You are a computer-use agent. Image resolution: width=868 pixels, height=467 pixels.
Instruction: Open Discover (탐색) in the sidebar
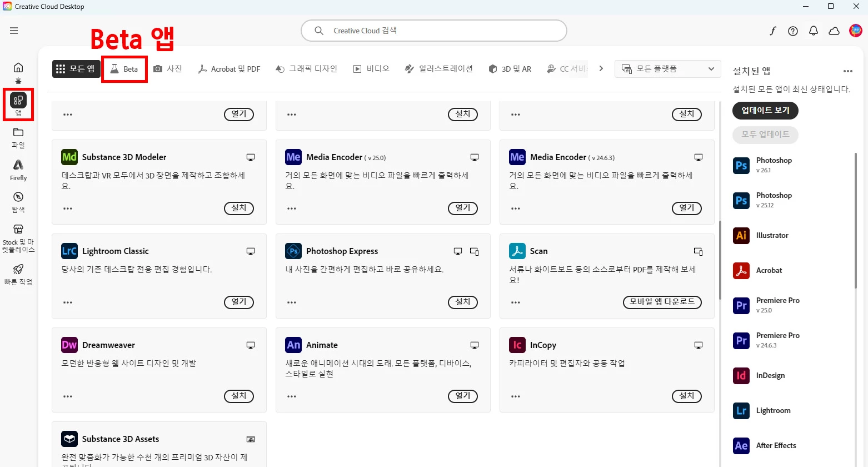18,202
